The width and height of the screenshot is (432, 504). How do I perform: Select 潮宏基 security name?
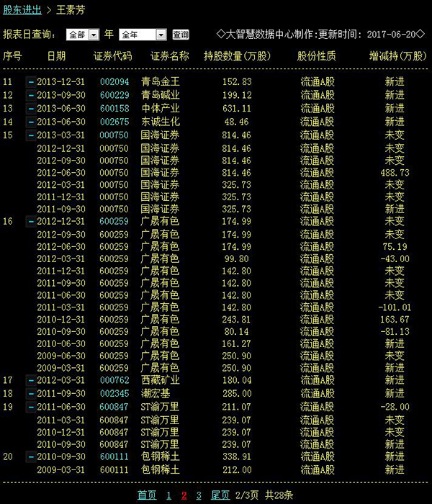[156, 394]
